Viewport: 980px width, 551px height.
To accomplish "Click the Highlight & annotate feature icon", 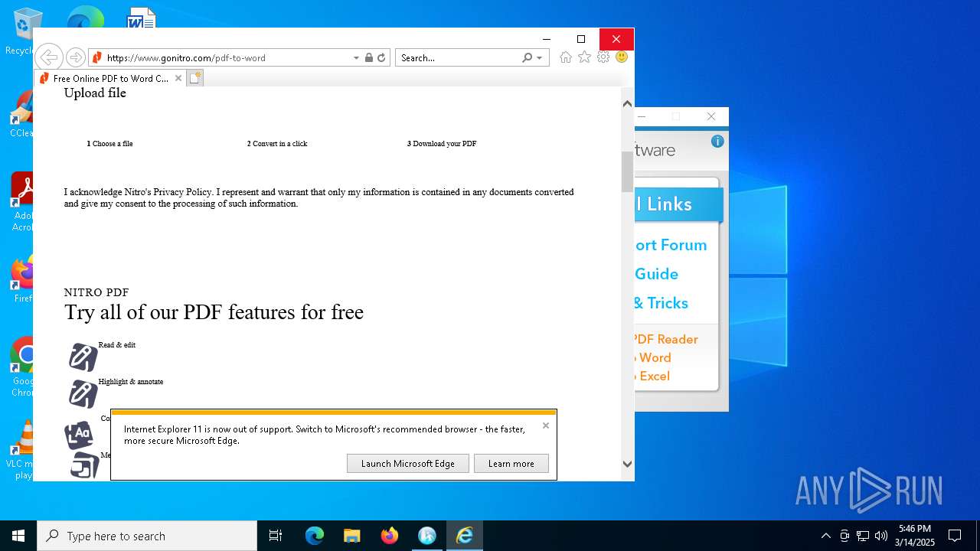I will [83, 394].
